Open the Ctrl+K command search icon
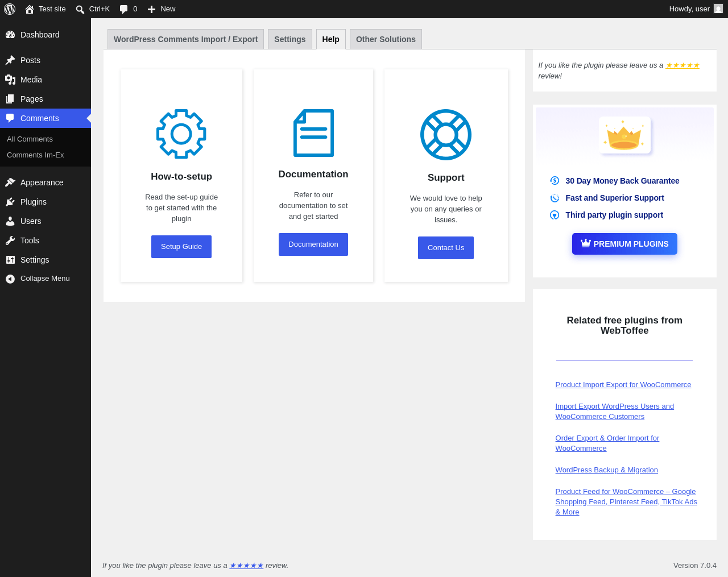The width and height of the screenshot is (728, 577). 80,9
